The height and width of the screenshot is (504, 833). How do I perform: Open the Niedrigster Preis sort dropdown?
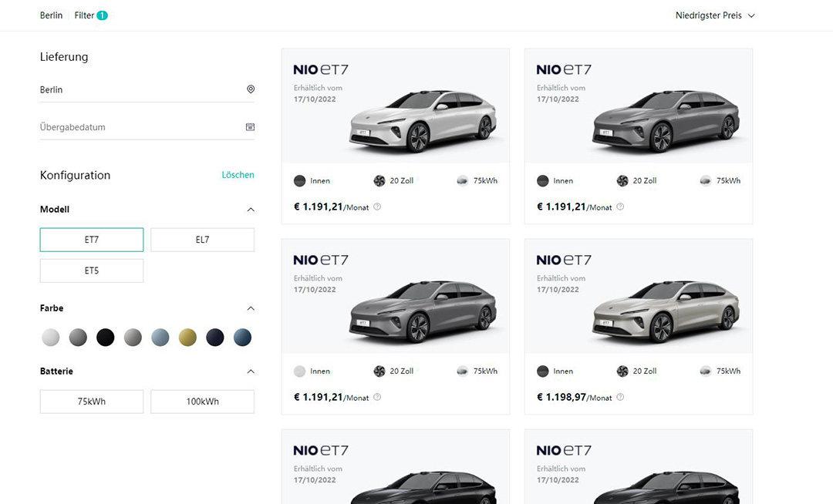point(715,15)
